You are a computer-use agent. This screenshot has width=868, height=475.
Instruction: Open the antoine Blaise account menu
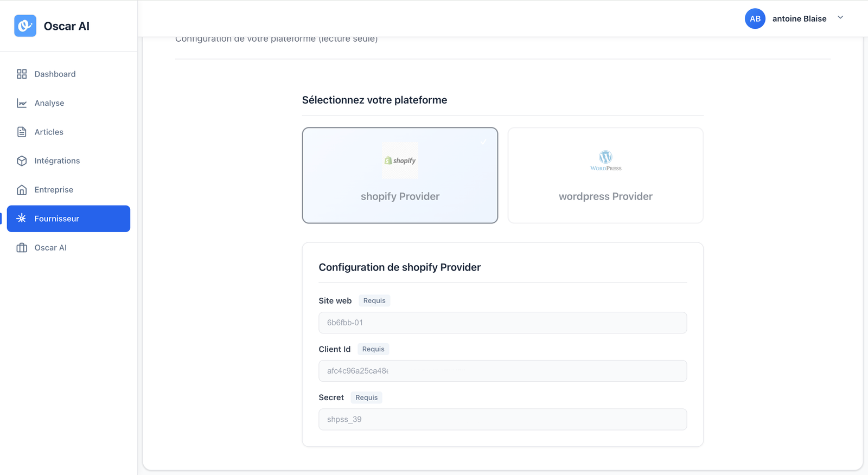pyautogui.click(x=799, y=18)
